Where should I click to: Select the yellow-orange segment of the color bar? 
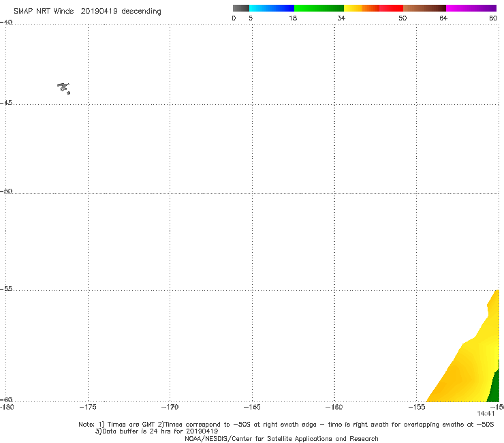[362, 8]
